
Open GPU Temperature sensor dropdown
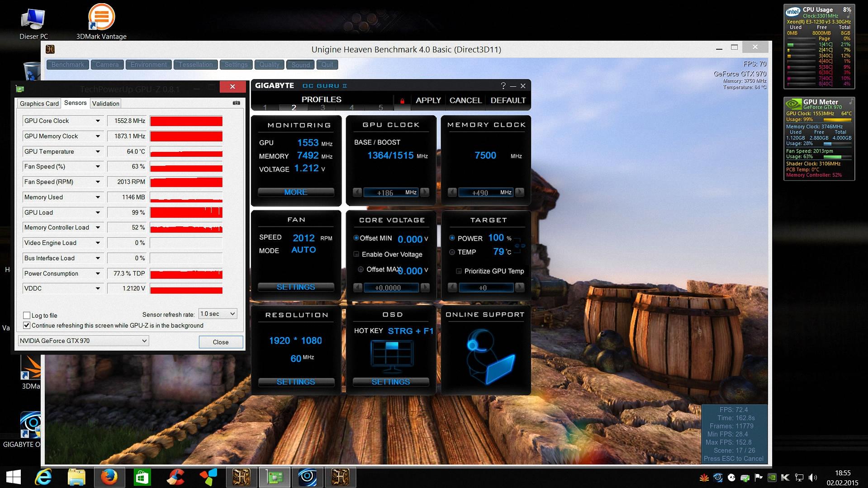[98, 152]
